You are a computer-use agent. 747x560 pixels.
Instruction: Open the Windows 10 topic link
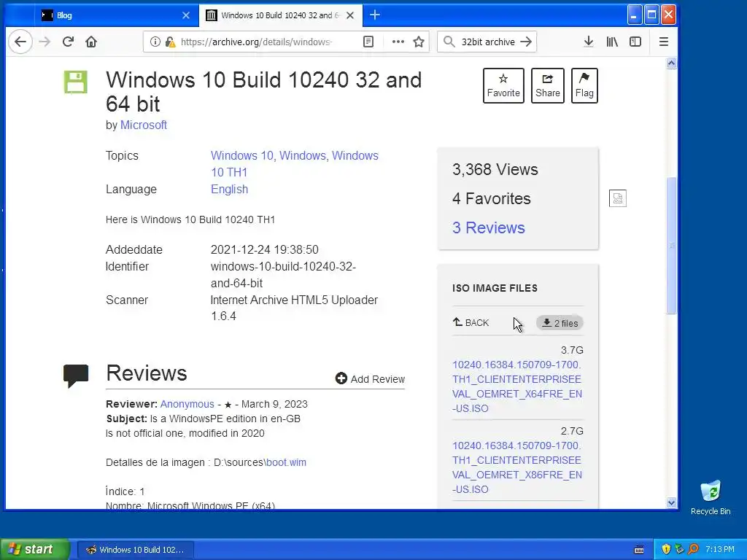[x=242, y=156]
